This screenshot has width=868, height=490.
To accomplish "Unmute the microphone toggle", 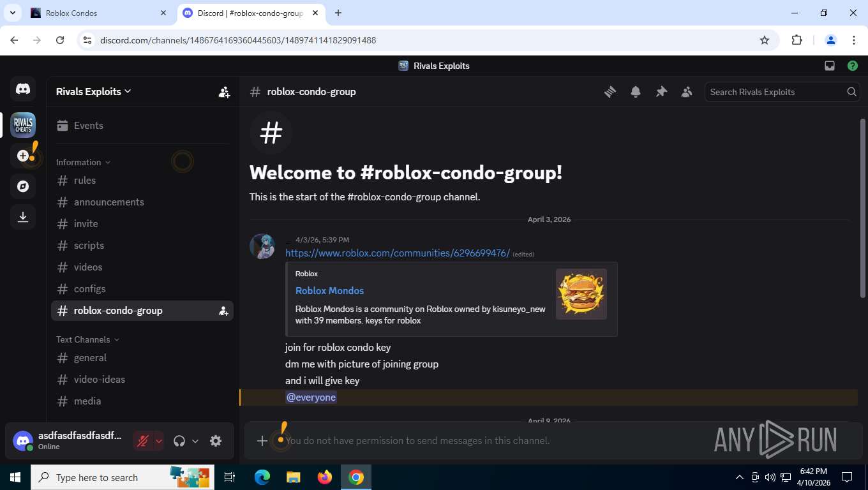I will click(143, 441).
